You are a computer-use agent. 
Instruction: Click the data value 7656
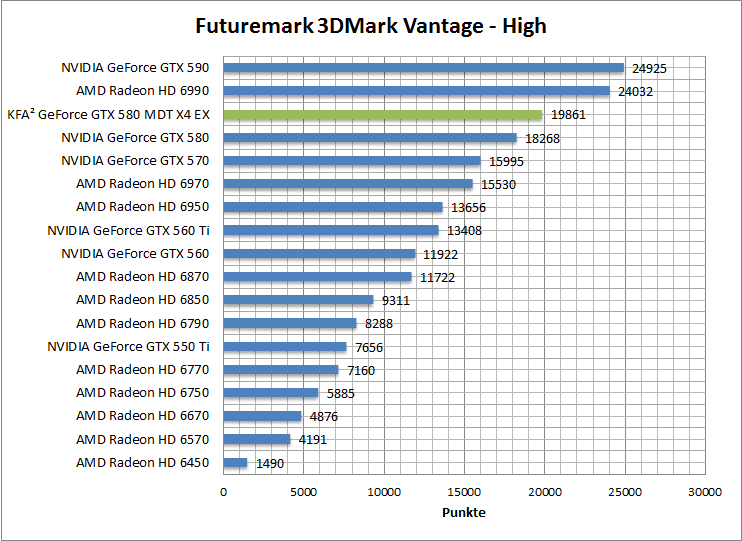click(369, 347)
